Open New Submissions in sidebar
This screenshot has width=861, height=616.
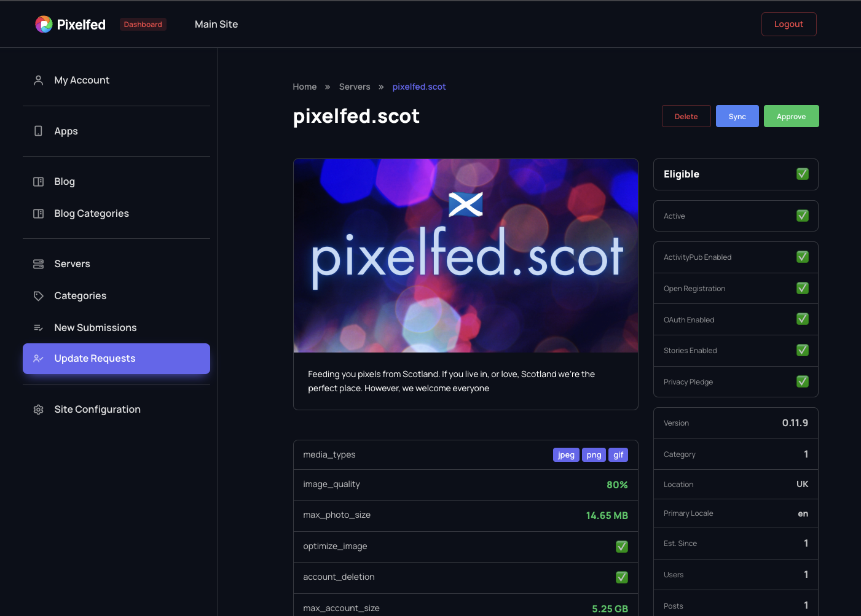[x=116, y=328]
